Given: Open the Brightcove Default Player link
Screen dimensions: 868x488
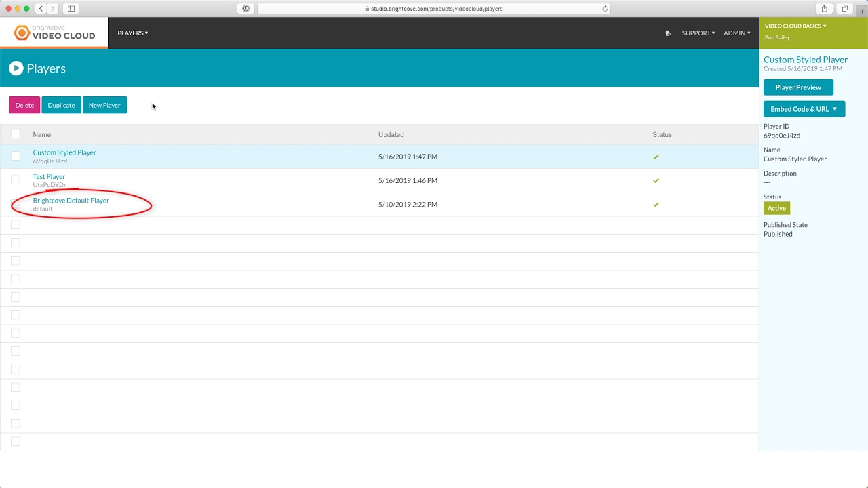Looking at the screenshot, I should click(x=71, y=201).
